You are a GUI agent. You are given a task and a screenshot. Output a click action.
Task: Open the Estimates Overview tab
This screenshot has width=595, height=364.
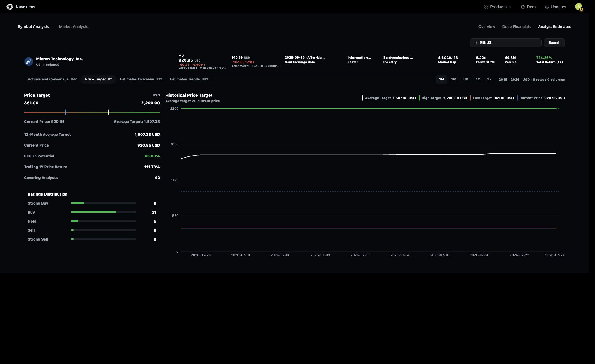(x=141, y=79)
